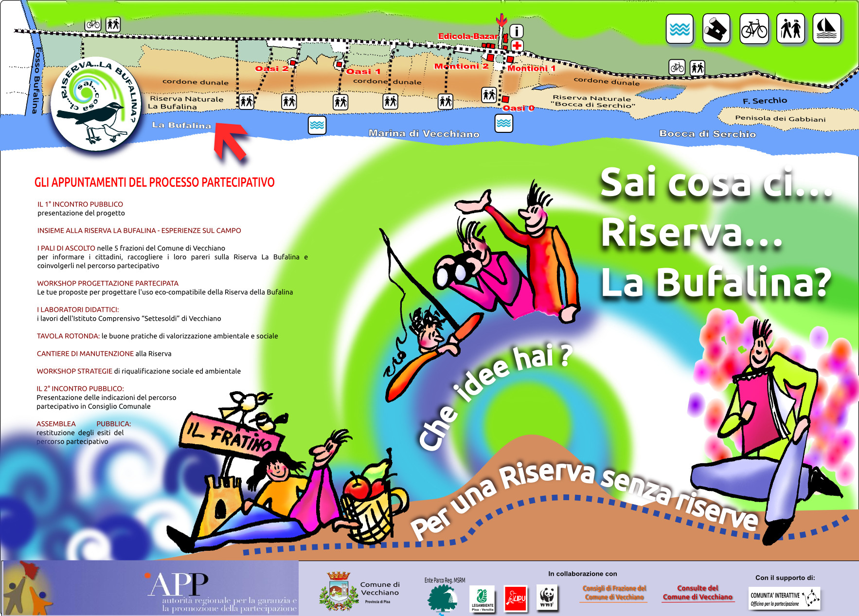Select the large hikers icon in the top-right legend
This screenshot has width=859, height=616.
(790, 29)
